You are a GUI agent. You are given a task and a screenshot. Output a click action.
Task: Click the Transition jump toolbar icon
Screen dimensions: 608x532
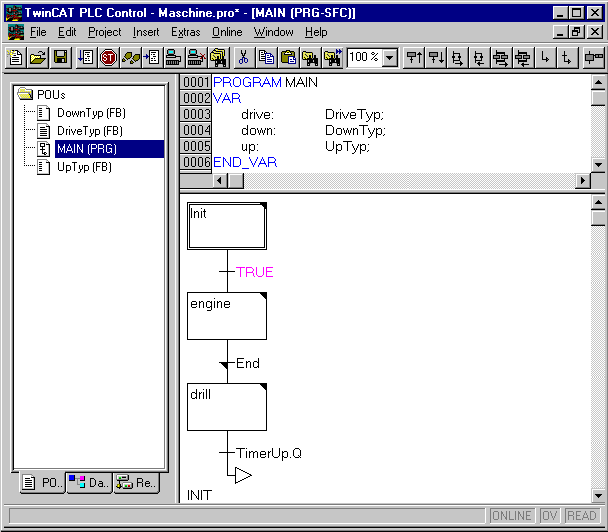(x=567, y=58)
